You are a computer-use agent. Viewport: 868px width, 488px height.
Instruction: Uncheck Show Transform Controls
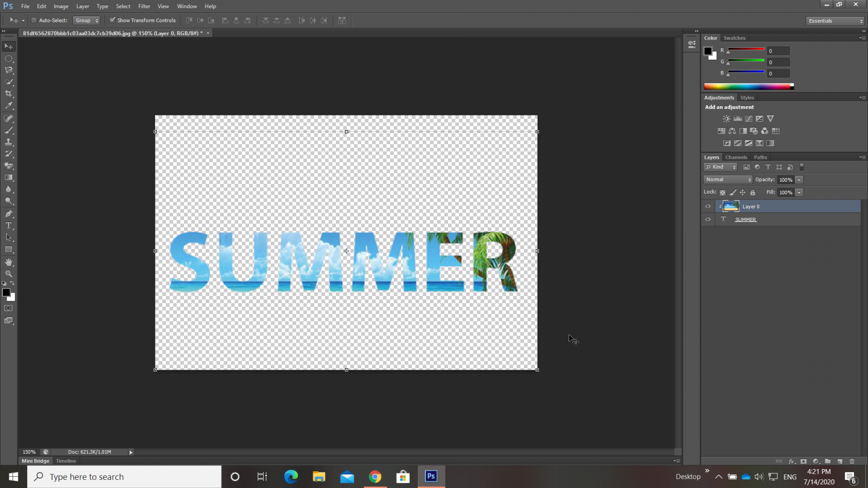tap(112, 21)
